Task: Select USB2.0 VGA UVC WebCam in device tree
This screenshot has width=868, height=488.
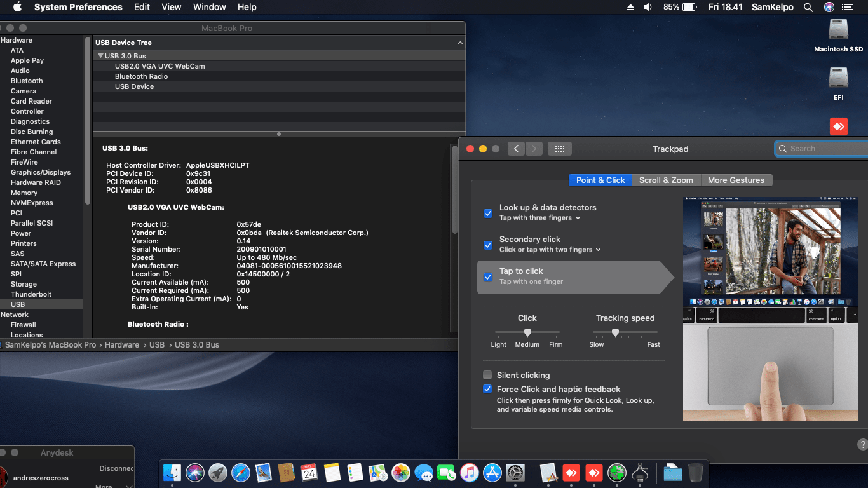Action: pyautogui.click(x=159, y=66)
